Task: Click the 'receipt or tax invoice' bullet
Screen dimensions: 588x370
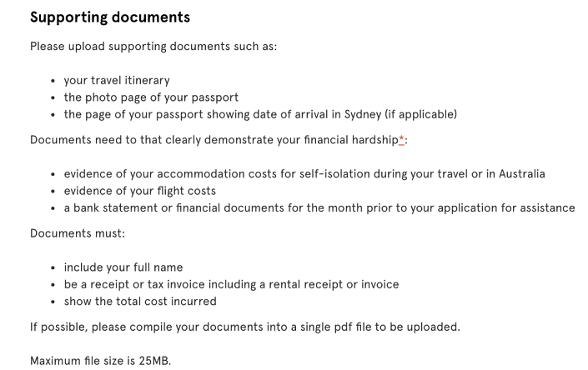Action: 231,284
